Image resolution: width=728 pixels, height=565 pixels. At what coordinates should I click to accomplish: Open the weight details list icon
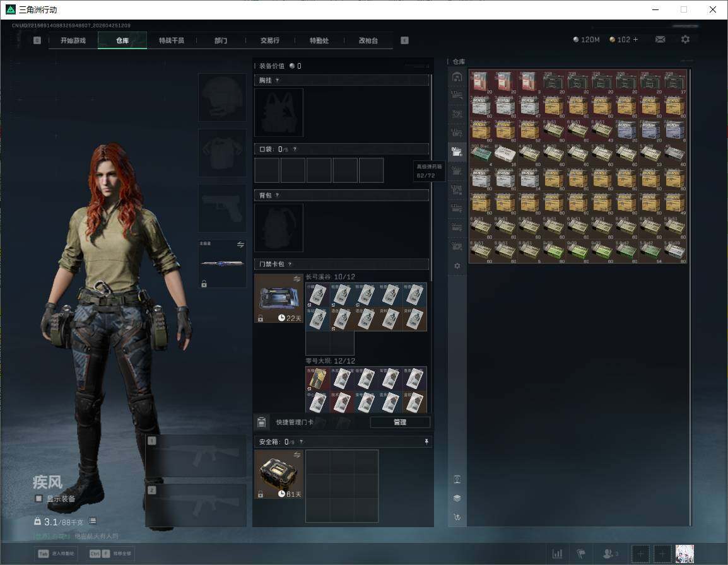coord(93,521)
